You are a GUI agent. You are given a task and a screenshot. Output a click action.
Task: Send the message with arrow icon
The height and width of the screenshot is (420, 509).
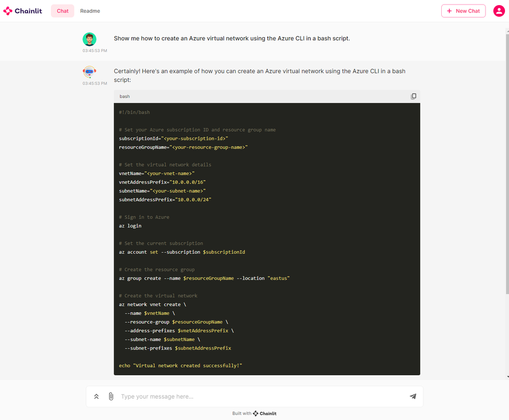pos(413,397)
